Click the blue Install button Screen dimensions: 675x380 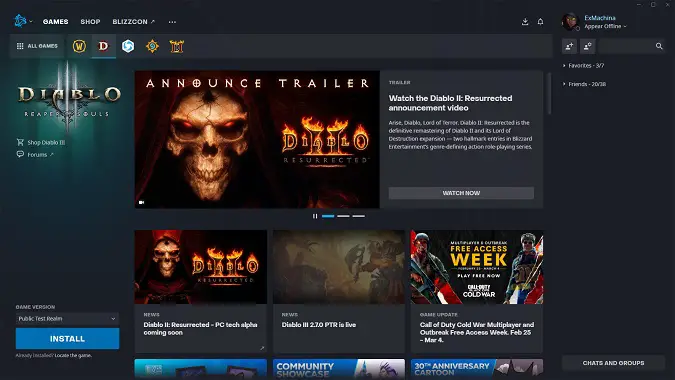tap(68, 339)
